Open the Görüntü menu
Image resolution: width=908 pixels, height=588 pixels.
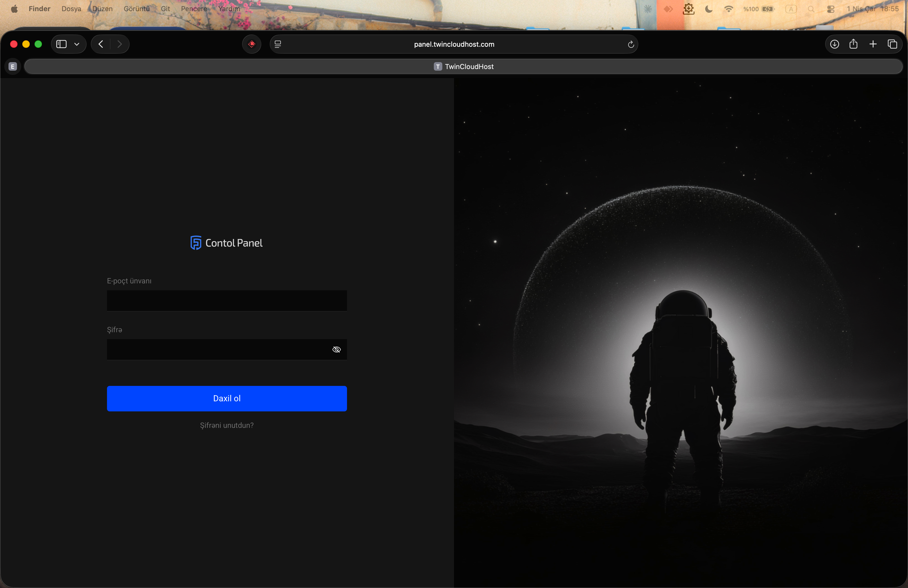(x=136, y=9)
